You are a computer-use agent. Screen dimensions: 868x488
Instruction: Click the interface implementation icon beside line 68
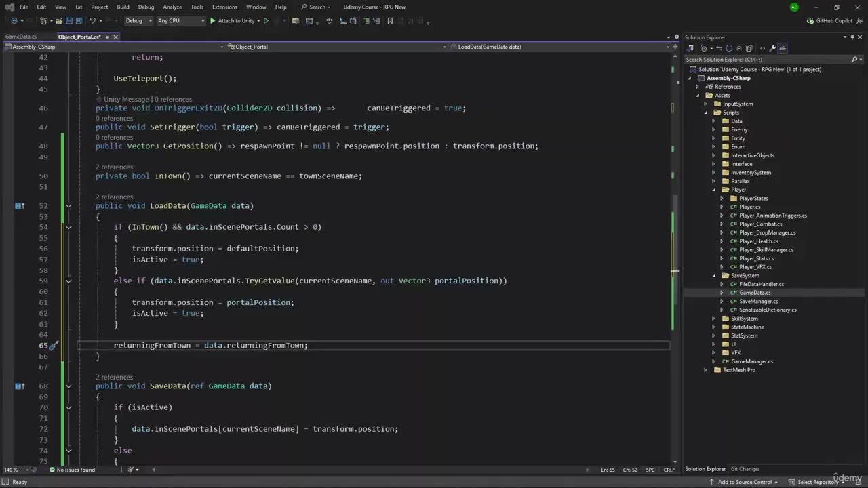[x=20, y=386]
